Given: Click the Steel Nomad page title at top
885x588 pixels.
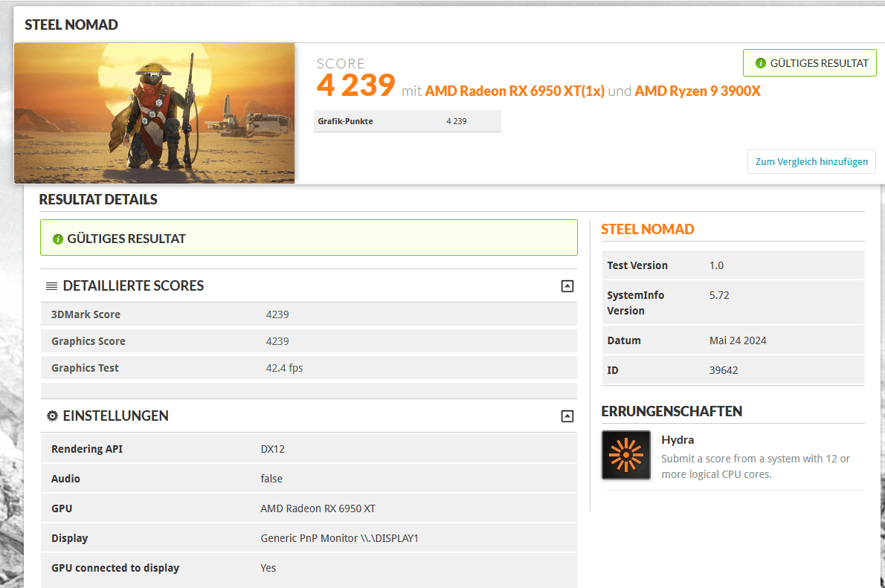Looking at the screenshot, I should click(x=71, y=25).
